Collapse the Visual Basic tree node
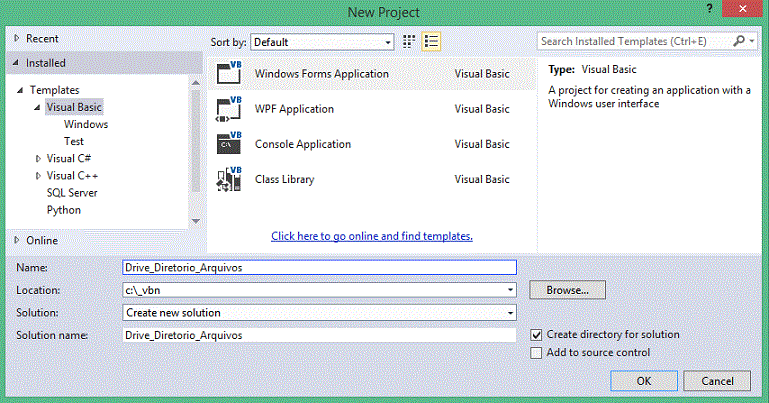The height and width of the screenshot is (403, 769). (37, 107)
